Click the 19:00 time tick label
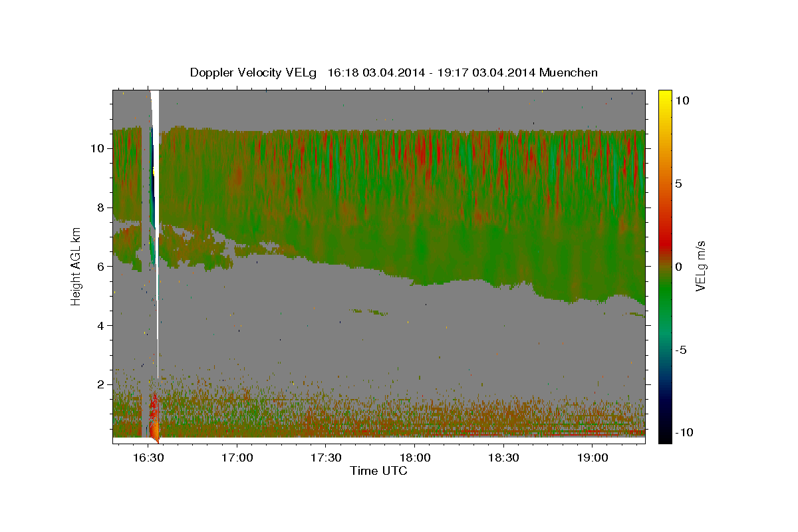This screenshot has height=532, width=798. 593,458
